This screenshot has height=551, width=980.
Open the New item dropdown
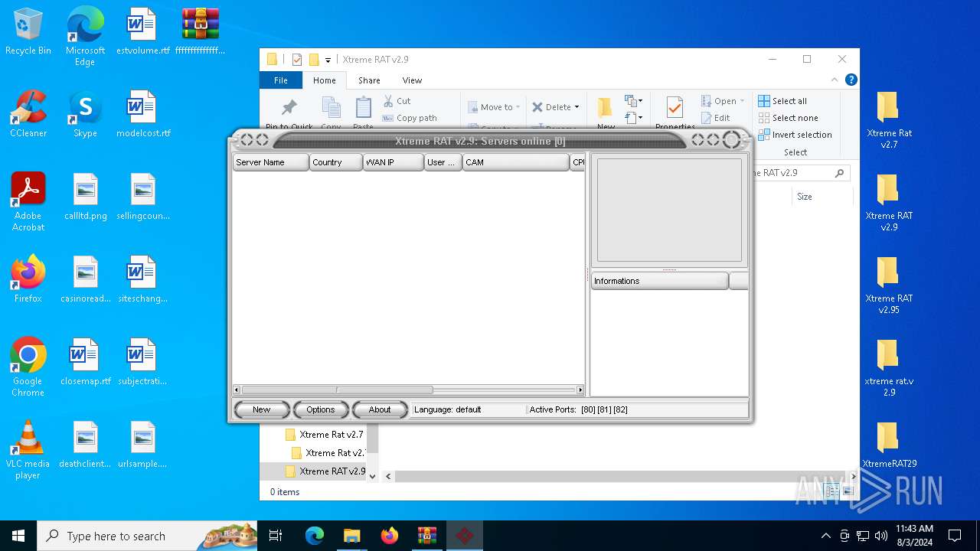click(x=633, y=101)
